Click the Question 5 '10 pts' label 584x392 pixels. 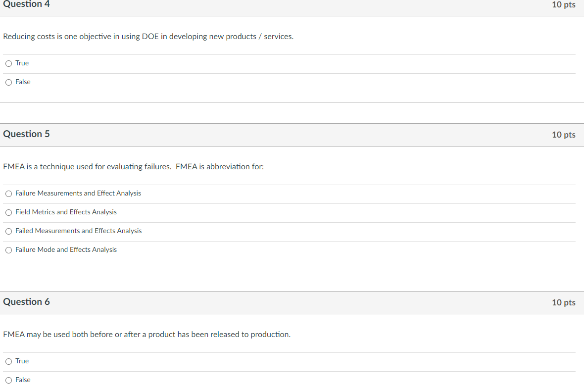point(564,135)
